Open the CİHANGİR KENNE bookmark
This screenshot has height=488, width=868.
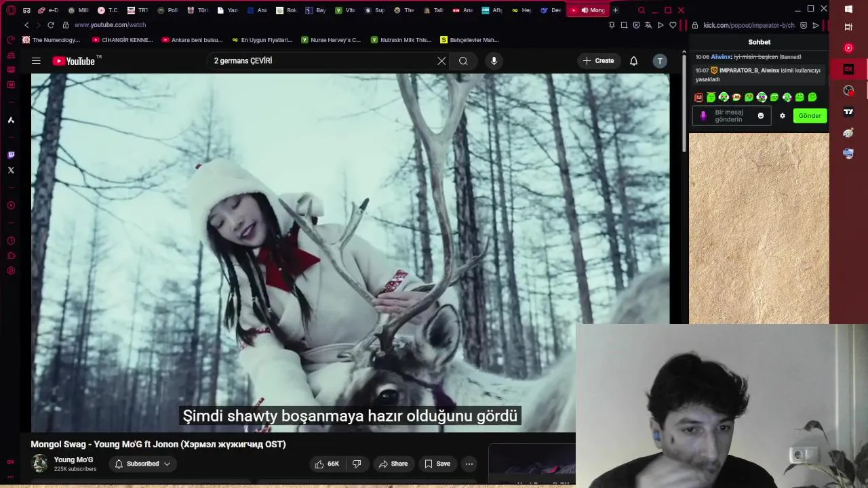(123, 40)
